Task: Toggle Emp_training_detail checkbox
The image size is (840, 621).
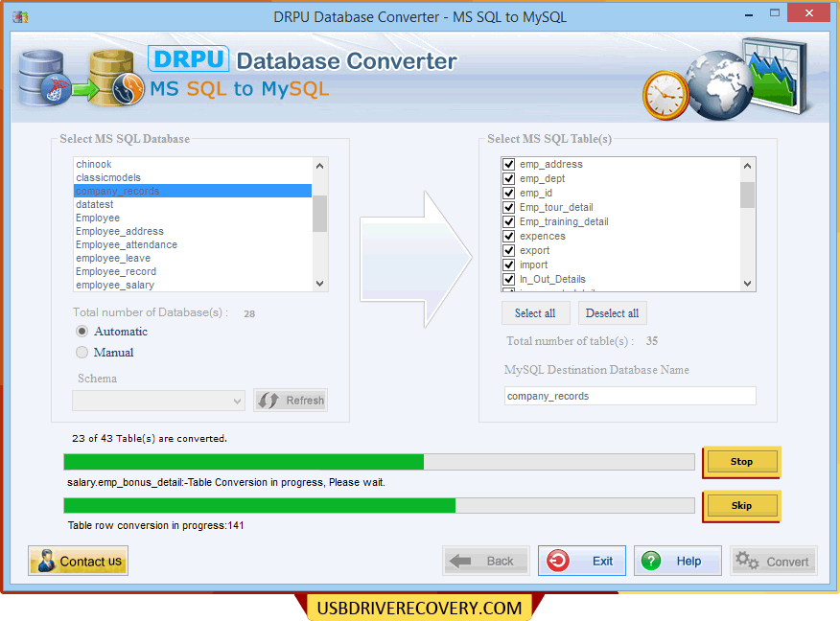Action: [x=509, y=221]
